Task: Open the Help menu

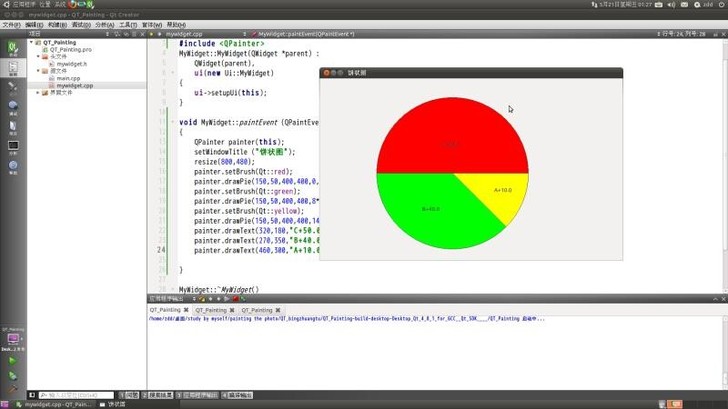Action: tap(176, 25)
